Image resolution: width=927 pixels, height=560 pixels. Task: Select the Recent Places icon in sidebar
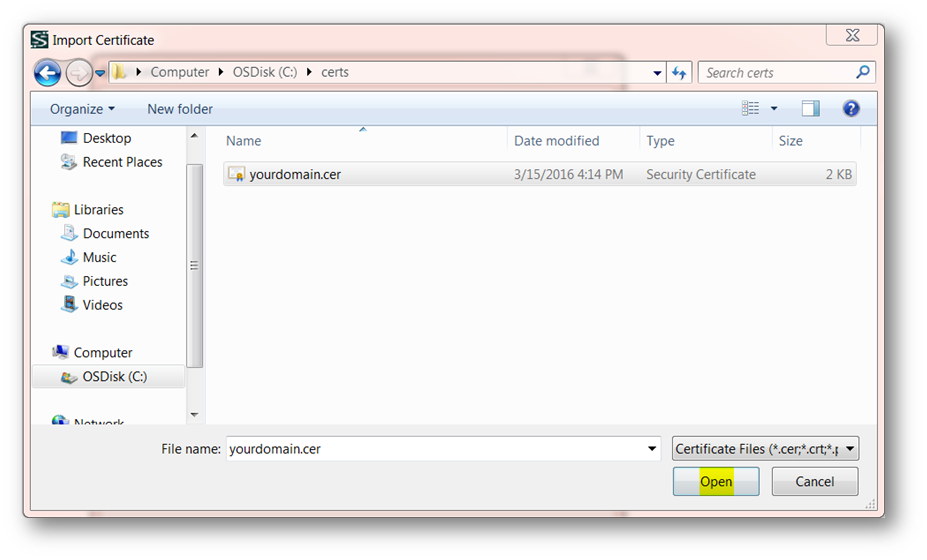coord(69,162)
